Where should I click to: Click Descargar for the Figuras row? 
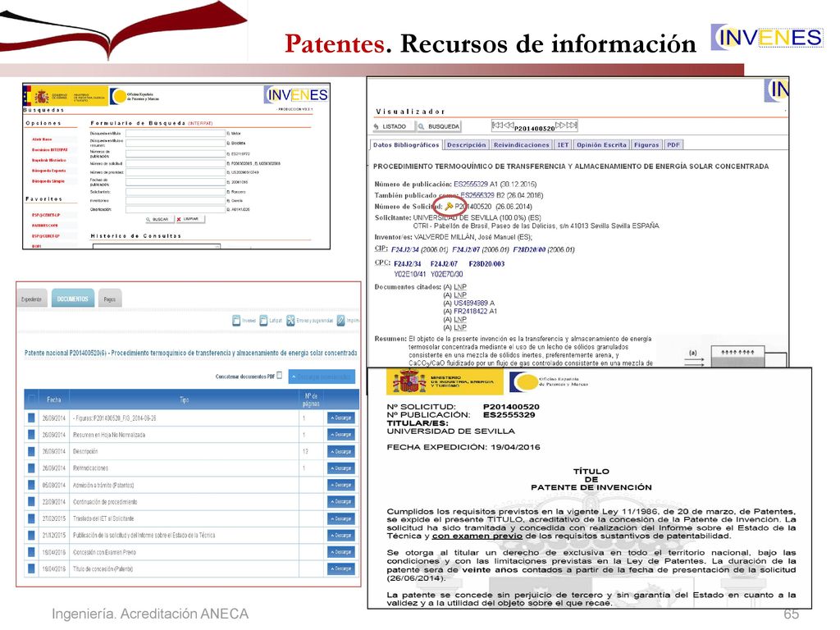click(341, 418)
